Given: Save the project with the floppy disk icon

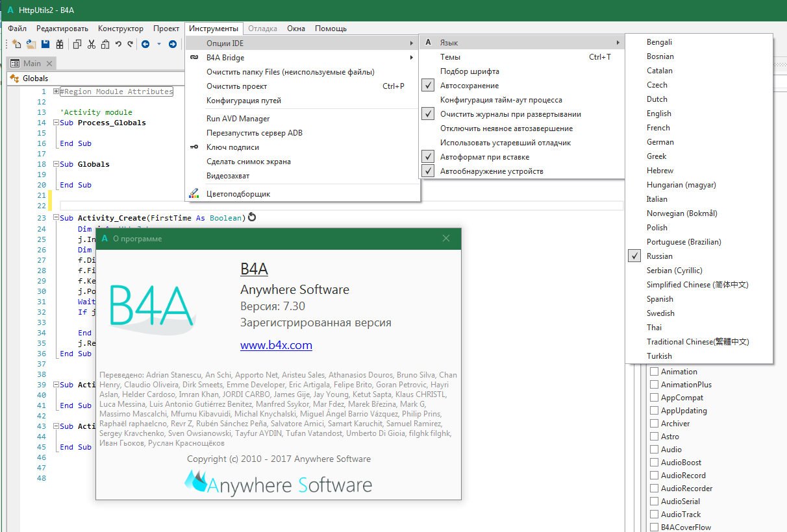Looking at the screenshot, I should pyautogui.click(x=45, y=44).
